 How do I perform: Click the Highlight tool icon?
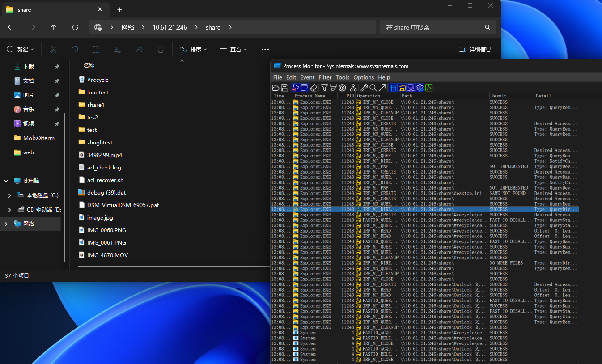point(333,88)
